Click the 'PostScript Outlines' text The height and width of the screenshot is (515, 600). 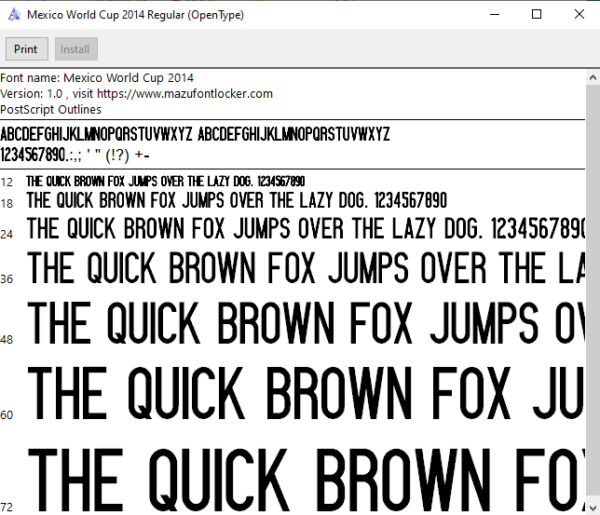[51, 110]
